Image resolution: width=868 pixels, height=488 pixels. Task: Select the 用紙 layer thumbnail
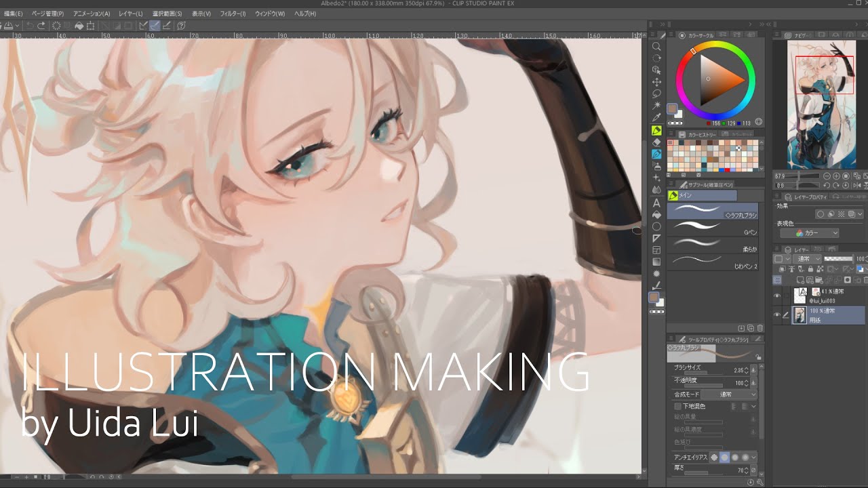tap(800, 315)
